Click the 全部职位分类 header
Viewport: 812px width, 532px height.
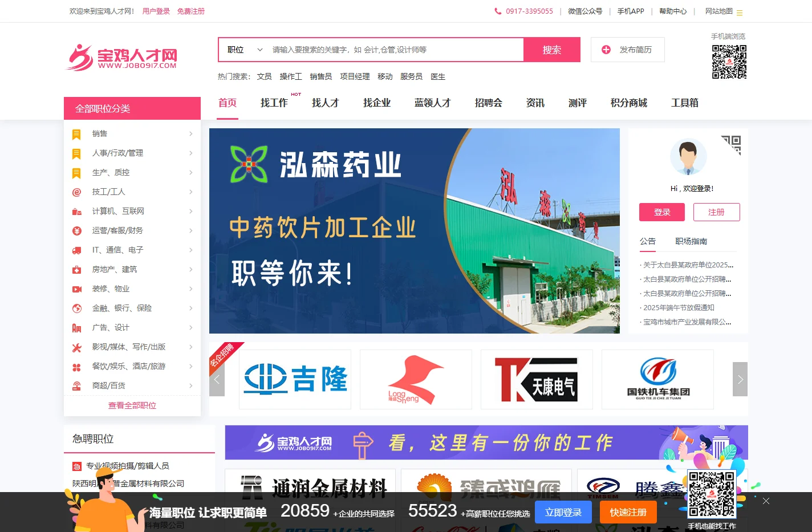coord(132,108)
